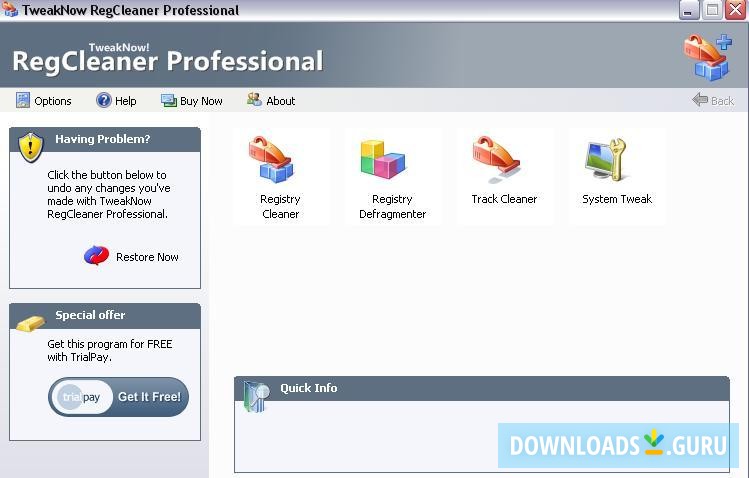
Task: Open the Track Cleaner vacuum icon
Action: [496, 159]
